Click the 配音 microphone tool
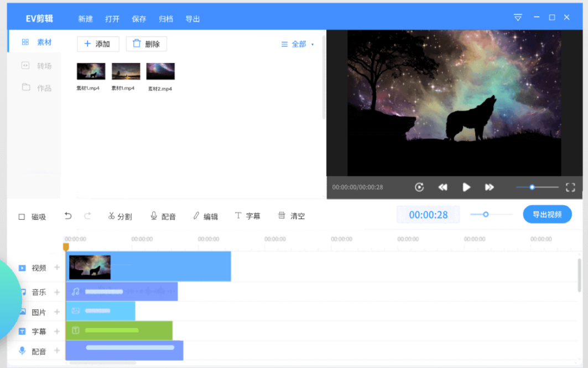The image size is (588, 368). 163,216
